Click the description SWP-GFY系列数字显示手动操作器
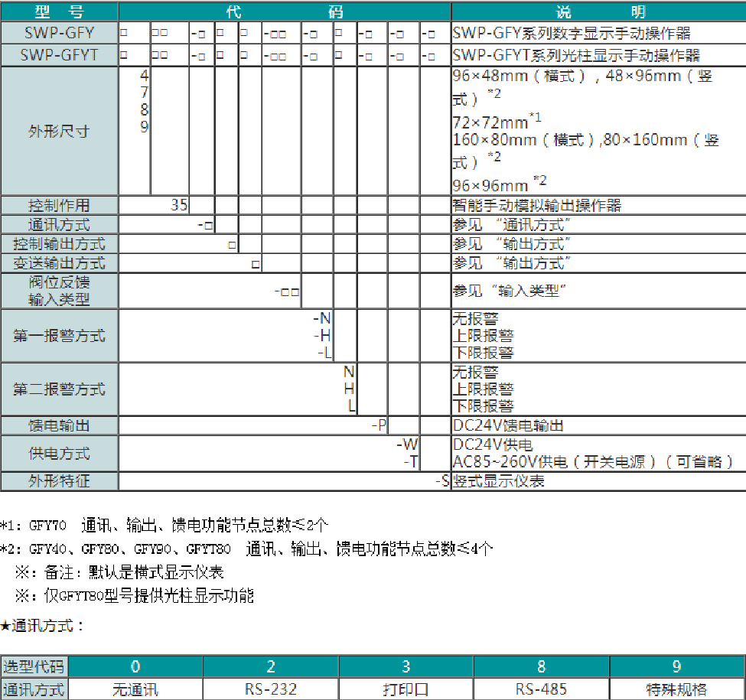 tap(572, 33)
